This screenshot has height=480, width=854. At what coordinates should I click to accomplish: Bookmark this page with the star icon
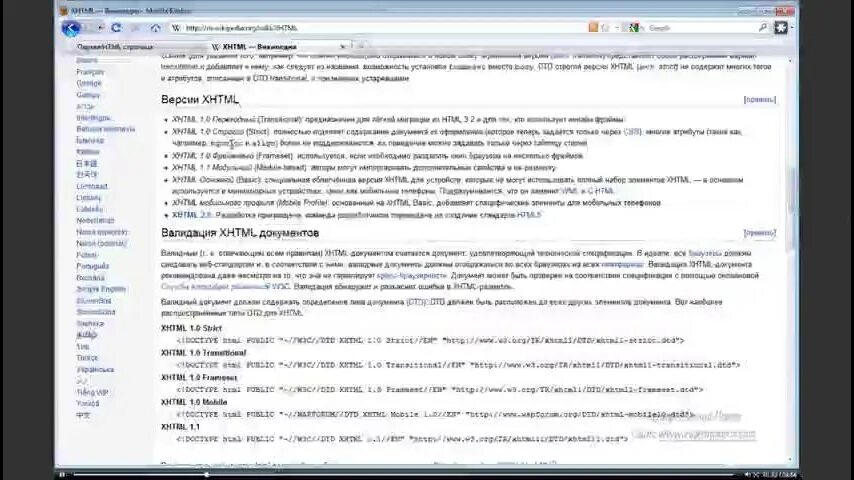click(x=605, y=28)
